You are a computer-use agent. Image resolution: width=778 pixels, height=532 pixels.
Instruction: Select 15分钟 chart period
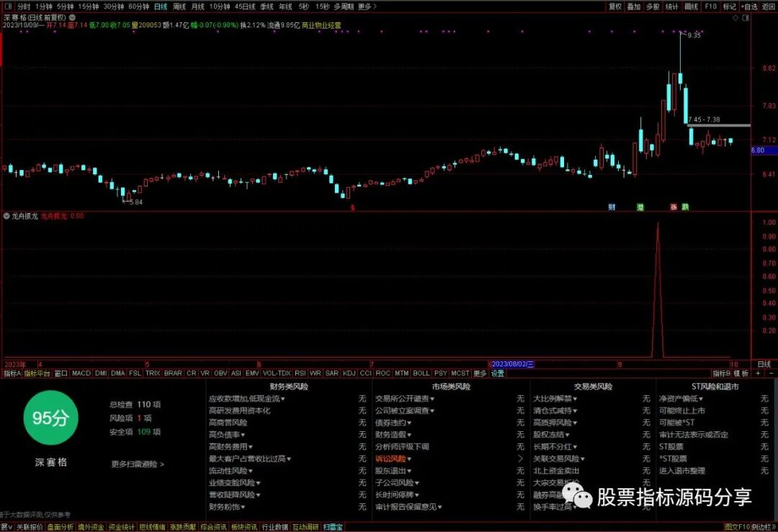(x=89, y=6)
